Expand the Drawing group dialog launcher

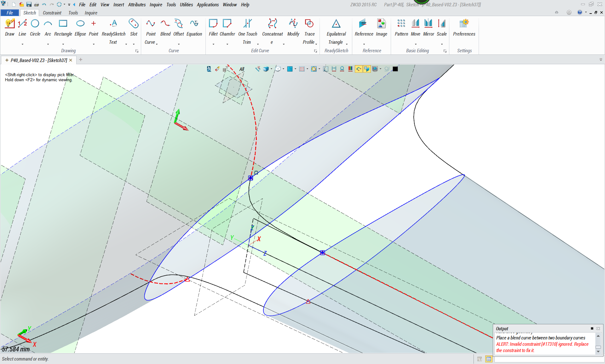pyautogui.click(x=137, y=51)
